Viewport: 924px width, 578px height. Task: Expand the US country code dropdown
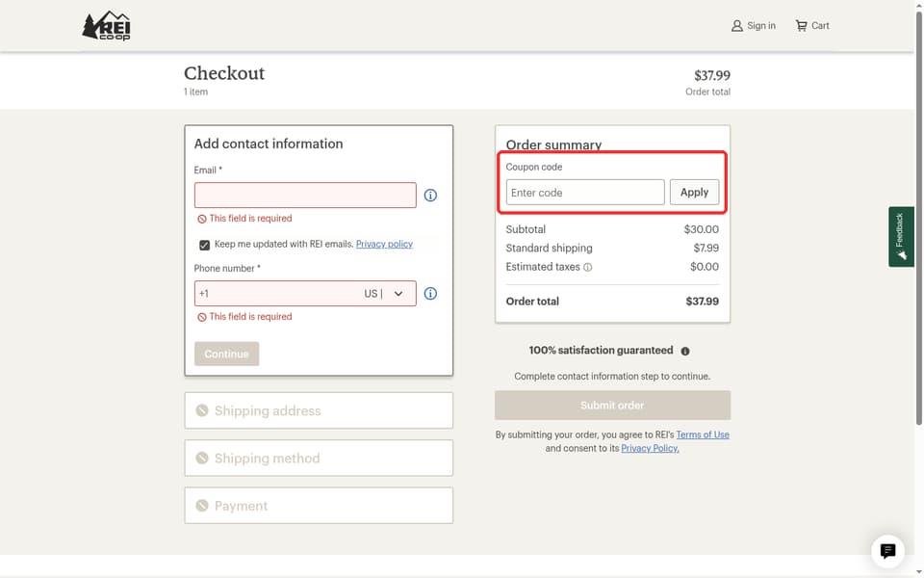tap(398, 294)
